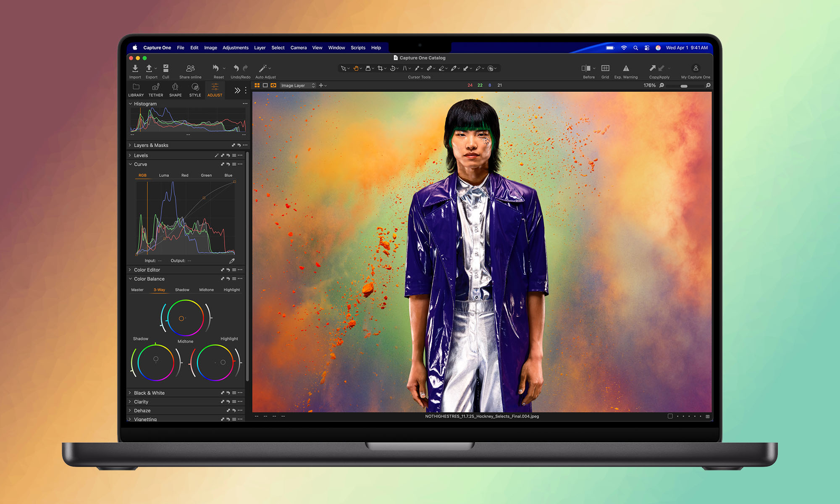Adjust the viewer zoom slider
840x504 pixels.
[x=684, y=86]
